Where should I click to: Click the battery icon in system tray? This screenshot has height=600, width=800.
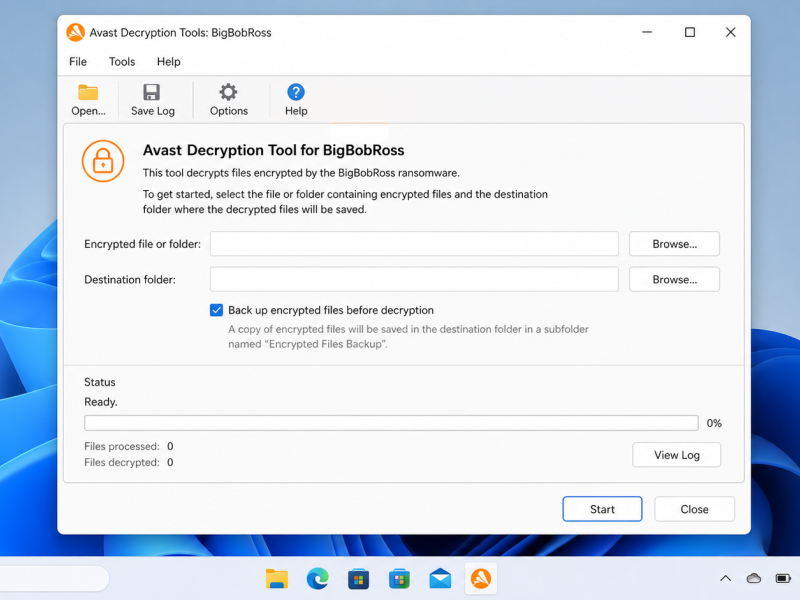[x=783, y=579]
